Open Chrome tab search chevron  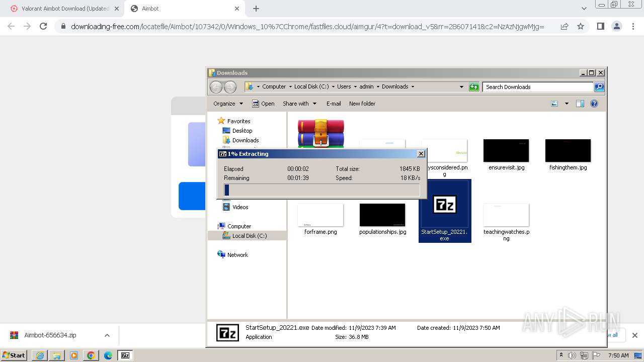(584, 9)
